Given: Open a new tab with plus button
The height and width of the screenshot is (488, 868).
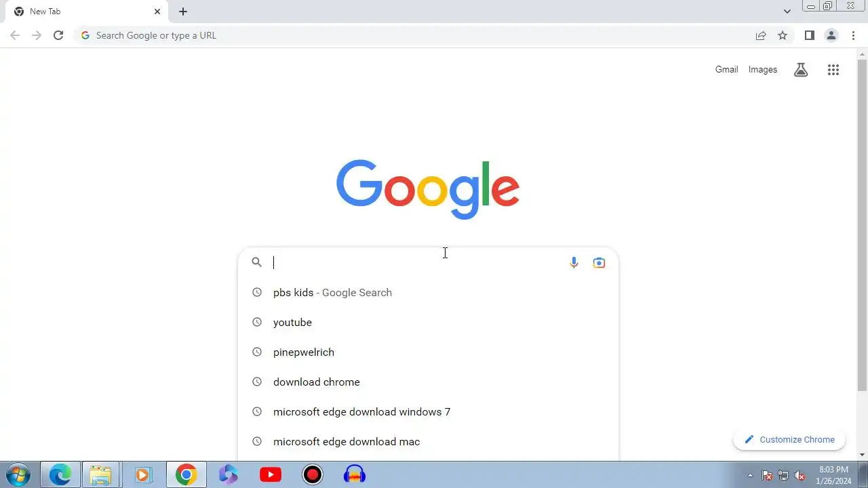Looking at the screenshot, I should point(183,12).
